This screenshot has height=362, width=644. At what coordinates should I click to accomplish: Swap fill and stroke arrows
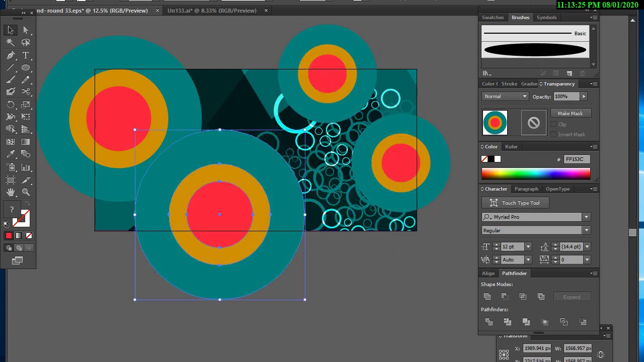28,203
